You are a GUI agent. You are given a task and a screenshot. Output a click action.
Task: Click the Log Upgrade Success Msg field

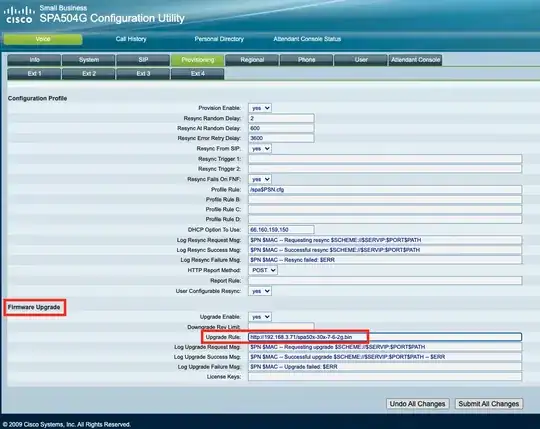(385, 357)
